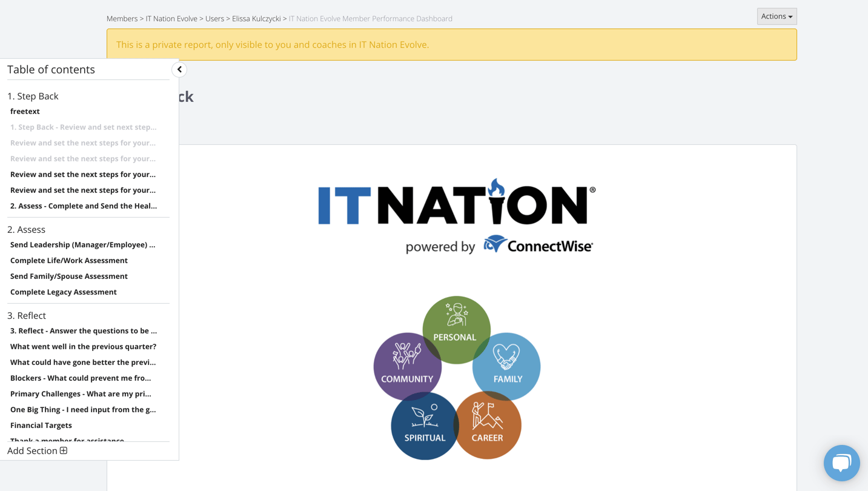Open Elissa Kulczycki breadcrumb link
The image size is (868, 491).
tap(256, 19)
